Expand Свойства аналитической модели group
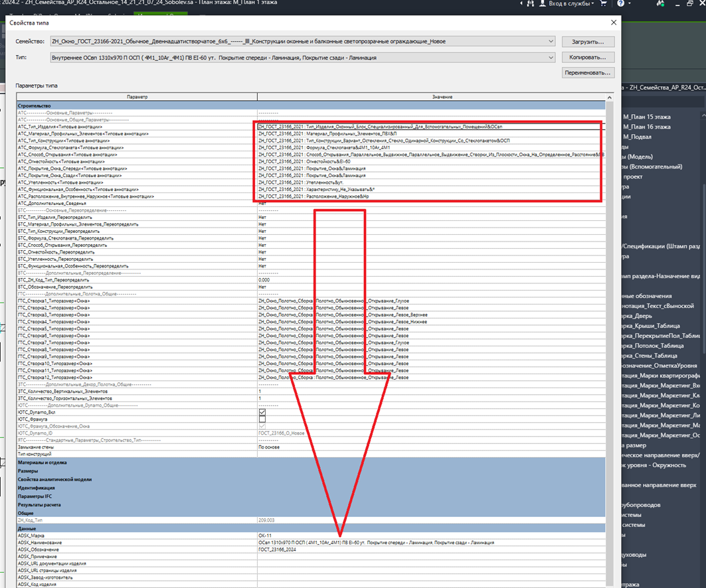 311,480
